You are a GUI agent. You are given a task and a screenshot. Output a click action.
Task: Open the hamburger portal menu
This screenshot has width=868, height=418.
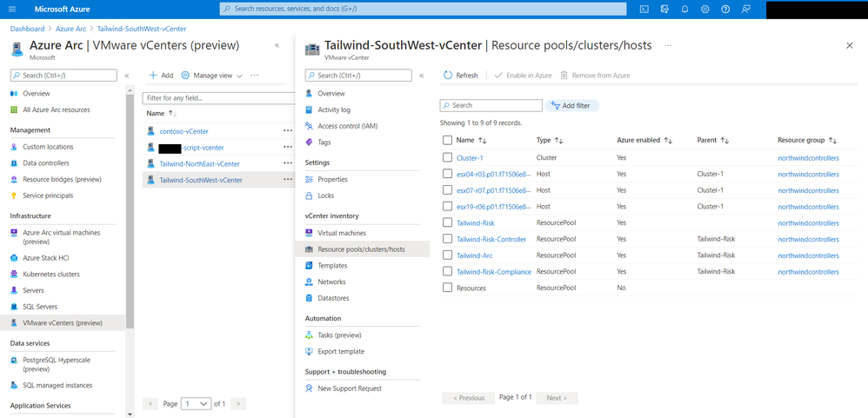click(x=13, y=10)
